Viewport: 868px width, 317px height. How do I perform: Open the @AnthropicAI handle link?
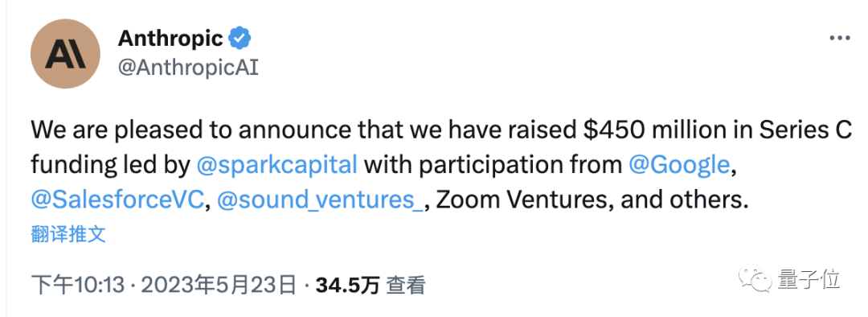click(x=188, y=68)
